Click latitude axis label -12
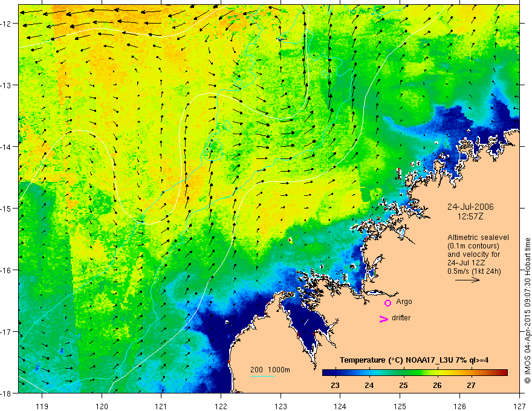The image size is (532, 411). (7, 24)
